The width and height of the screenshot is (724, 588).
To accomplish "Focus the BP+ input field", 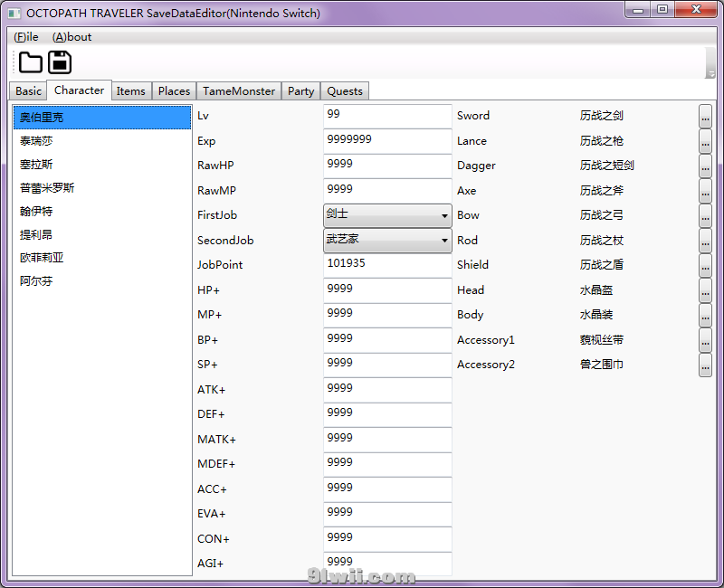I will [x=387, y=340].
